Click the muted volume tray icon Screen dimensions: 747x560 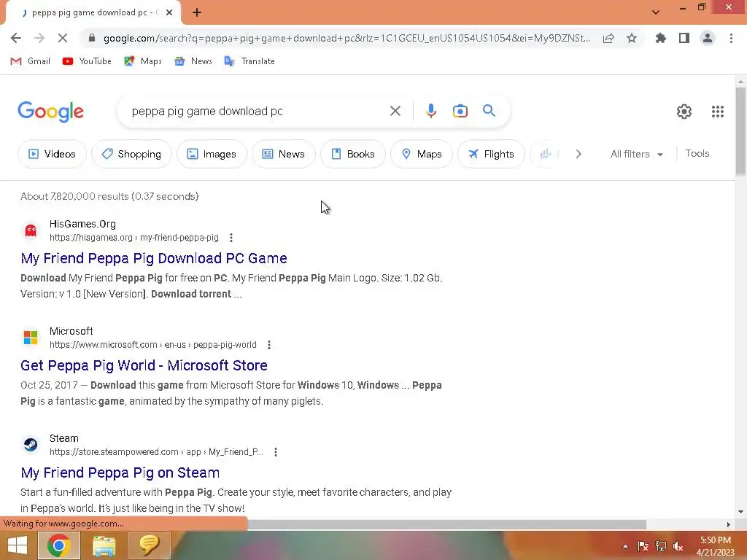tap(678, 546)
